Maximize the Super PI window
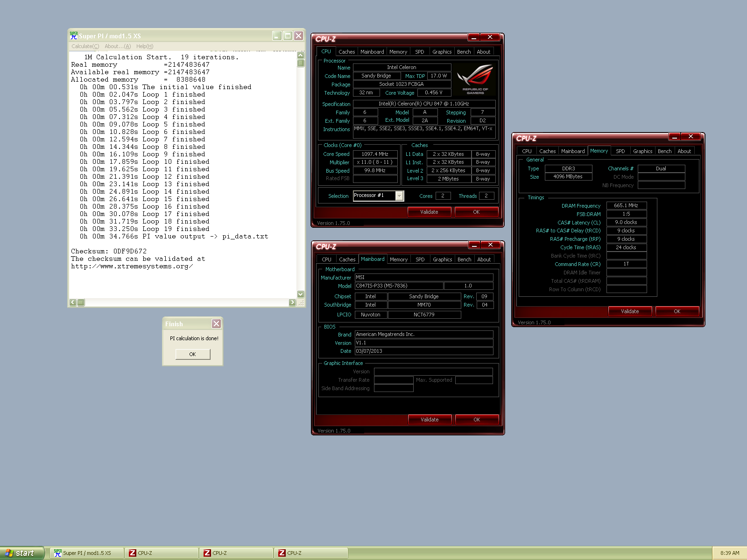Screen dimensions: 747x560 click(x=288, y=35)
